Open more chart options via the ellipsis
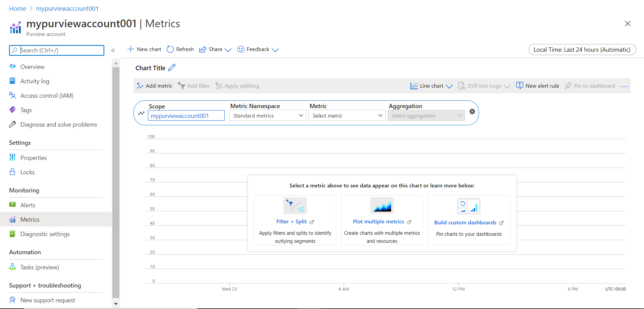 click(x=624, y=86)
